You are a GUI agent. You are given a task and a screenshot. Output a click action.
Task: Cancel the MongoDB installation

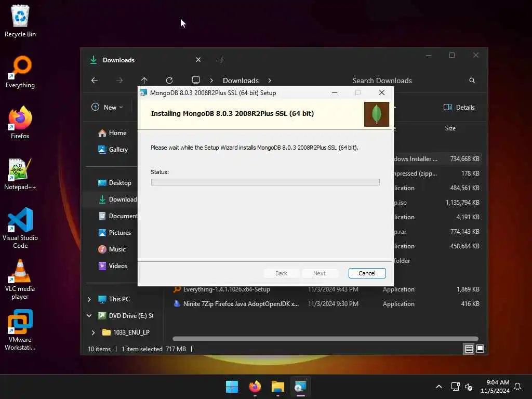pos(367,273)
